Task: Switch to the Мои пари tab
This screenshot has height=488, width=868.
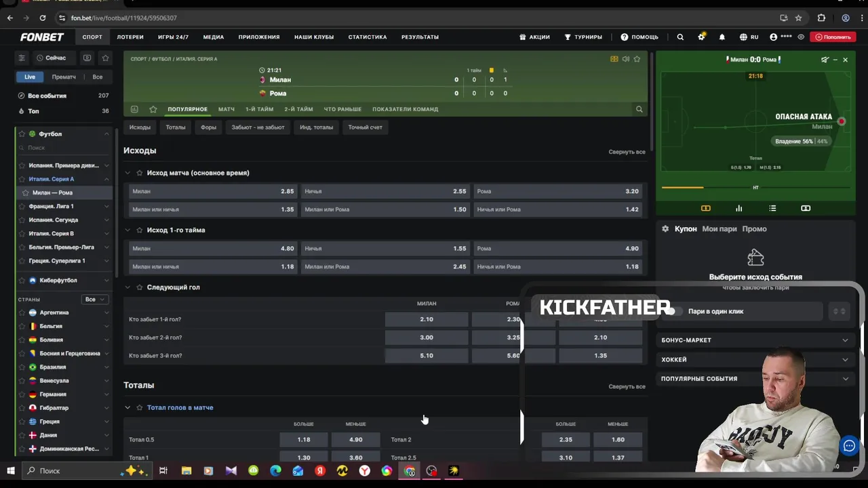Action: click(x=719, y=229)
